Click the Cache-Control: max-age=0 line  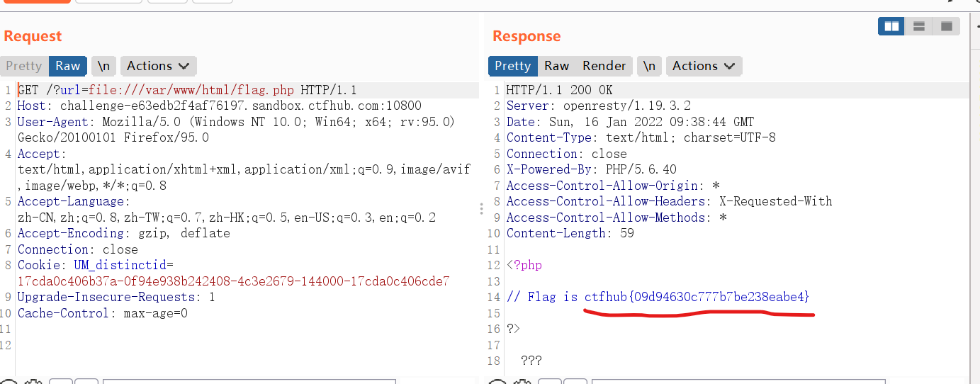103,313
